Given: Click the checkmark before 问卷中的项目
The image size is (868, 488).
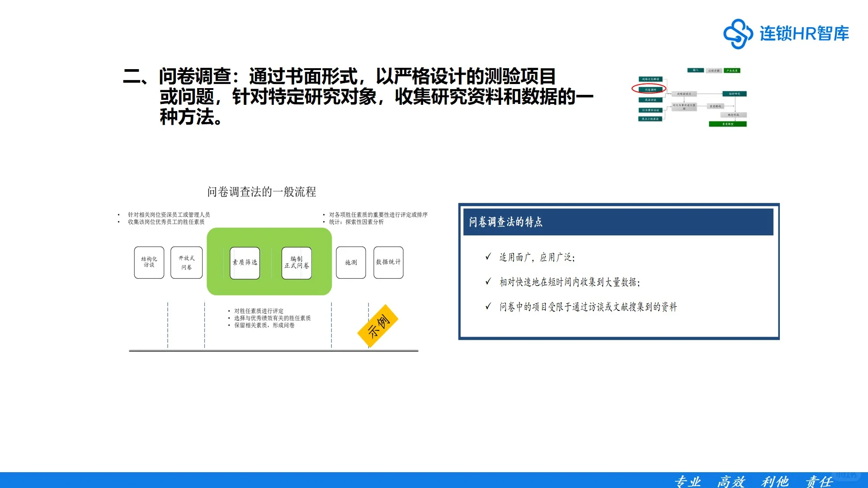Looking at the screenshot, I should pyautogui.click(x=488, y=306).
